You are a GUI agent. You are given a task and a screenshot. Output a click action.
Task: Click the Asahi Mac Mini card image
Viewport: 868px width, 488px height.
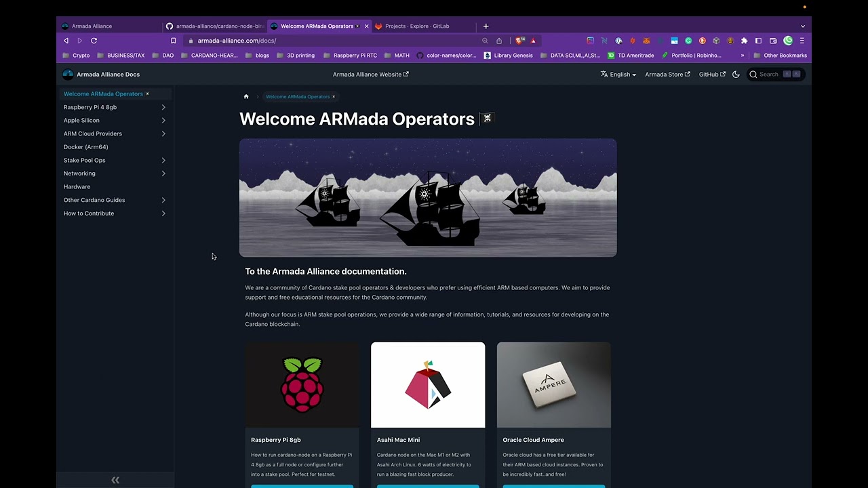(x=428, y=385)
